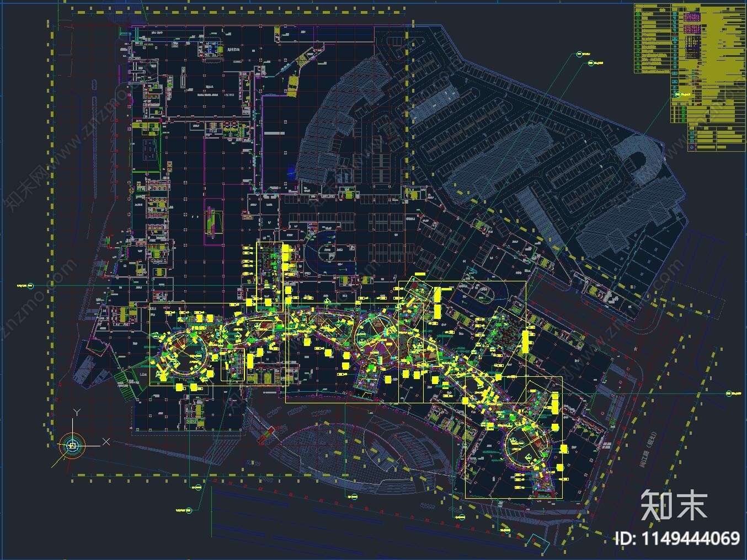Click the legend table in top-right corner
This screenshot has height=560, width=747.
pos(689,77)
